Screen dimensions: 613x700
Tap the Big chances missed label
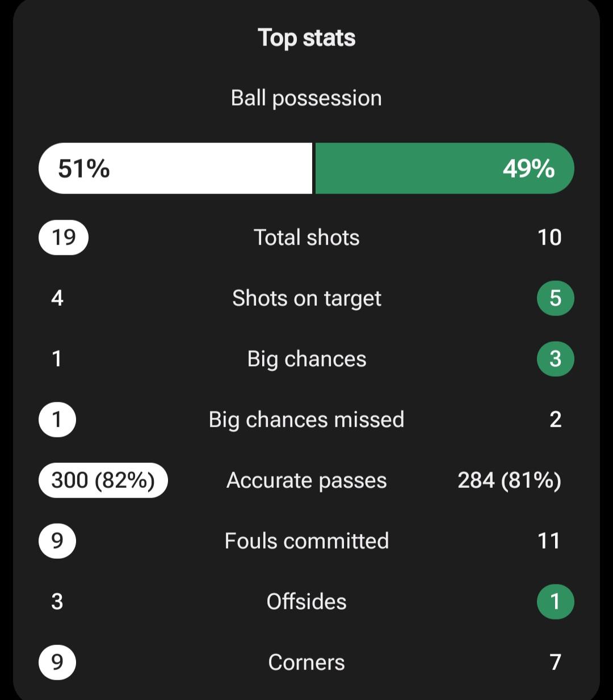click(x=306, y=420)
